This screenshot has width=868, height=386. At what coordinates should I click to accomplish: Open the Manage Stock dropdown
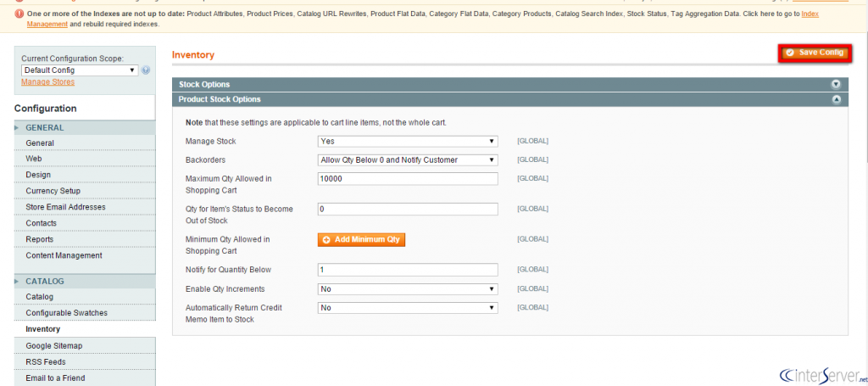408,141
